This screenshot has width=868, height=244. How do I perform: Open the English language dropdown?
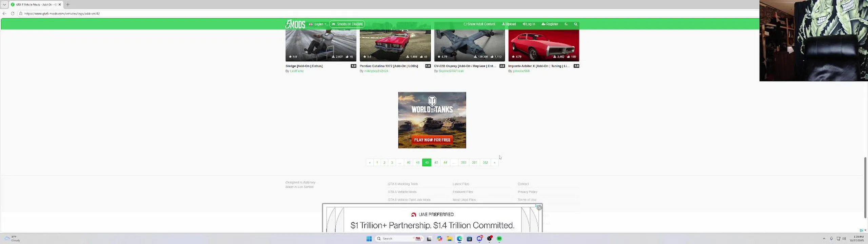click(318, 24)
